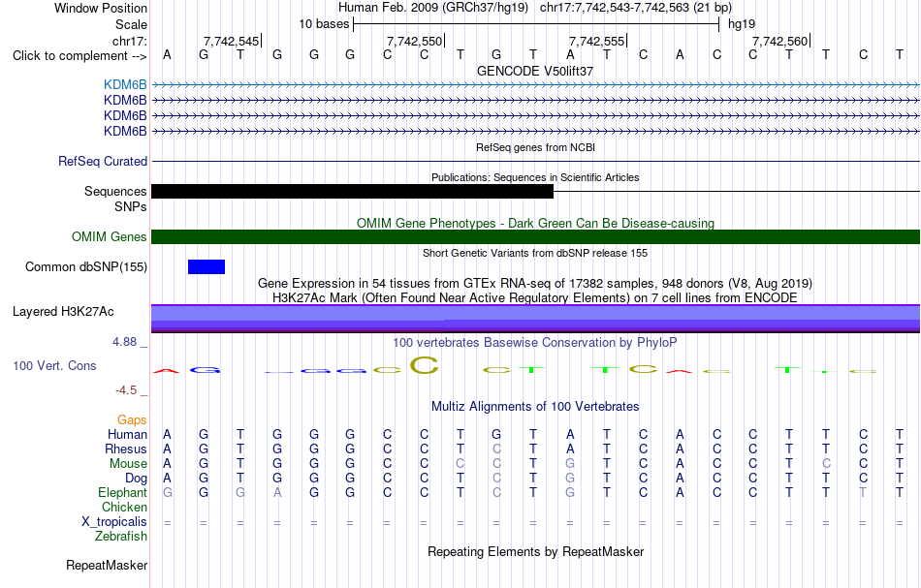Click 'Click to complement -->' label
The width and height of the screenshot is (921, 588).
point(79,56)
